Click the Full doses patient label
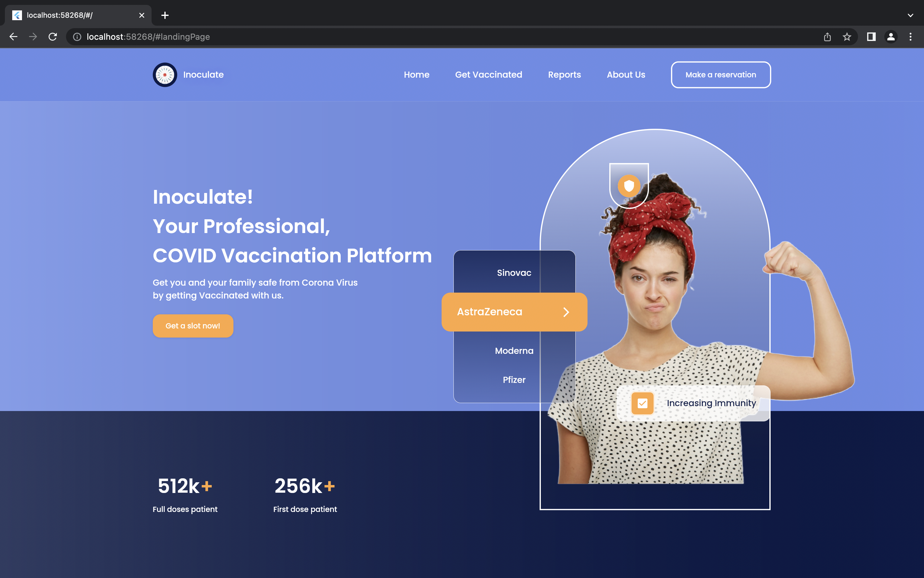Viewport: 924px width, 578px height. click(x=185, y=509)
